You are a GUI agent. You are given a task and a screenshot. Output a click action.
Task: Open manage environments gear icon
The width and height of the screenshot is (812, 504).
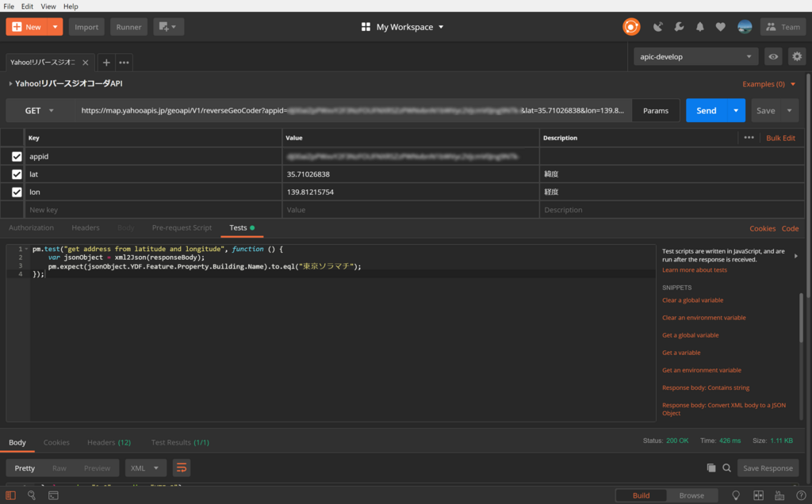click(x=797, y=56)
